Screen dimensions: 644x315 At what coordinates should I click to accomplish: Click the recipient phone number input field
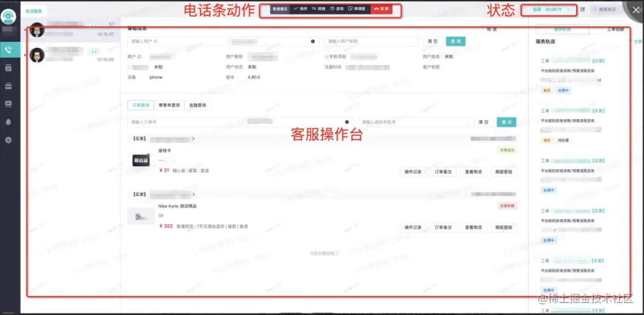(x=413, y=122)
